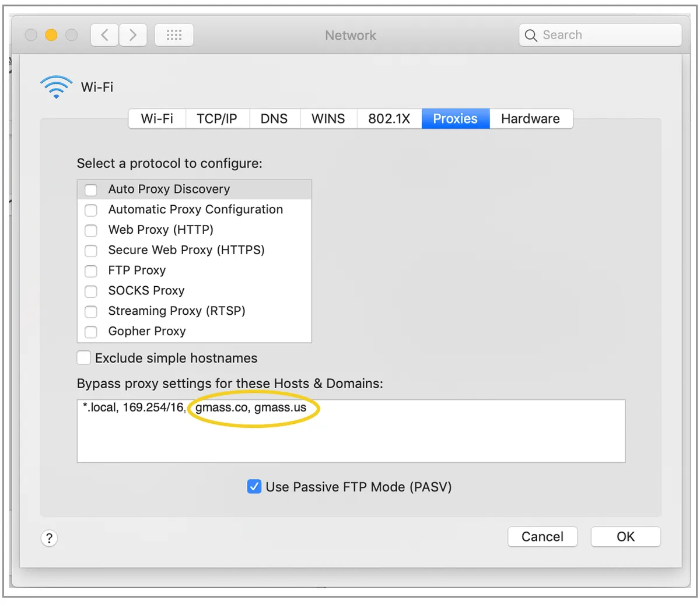Click the Wi-Fi signal icon

[x=57, y=87]
